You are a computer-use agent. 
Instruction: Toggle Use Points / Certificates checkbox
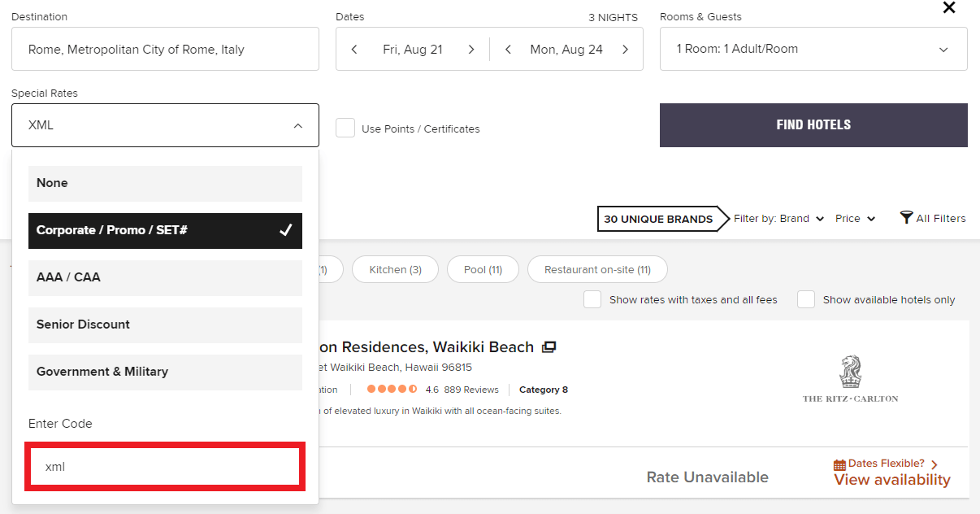coord(345,128)
